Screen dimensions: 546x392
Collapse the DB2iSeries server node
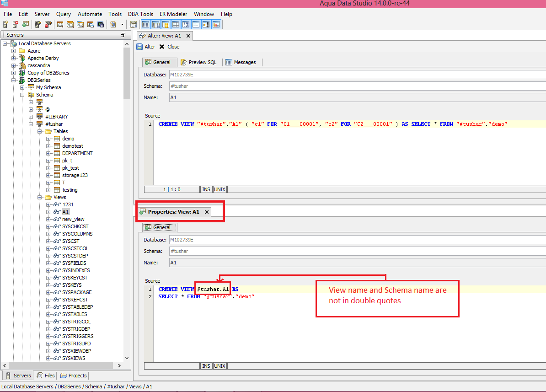14,80
